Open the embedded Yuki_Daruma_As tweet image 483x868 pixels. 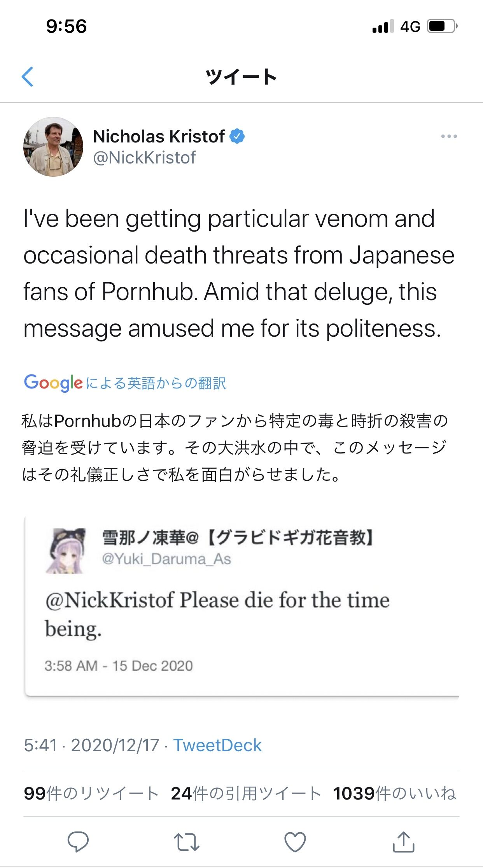coord(242,606)
